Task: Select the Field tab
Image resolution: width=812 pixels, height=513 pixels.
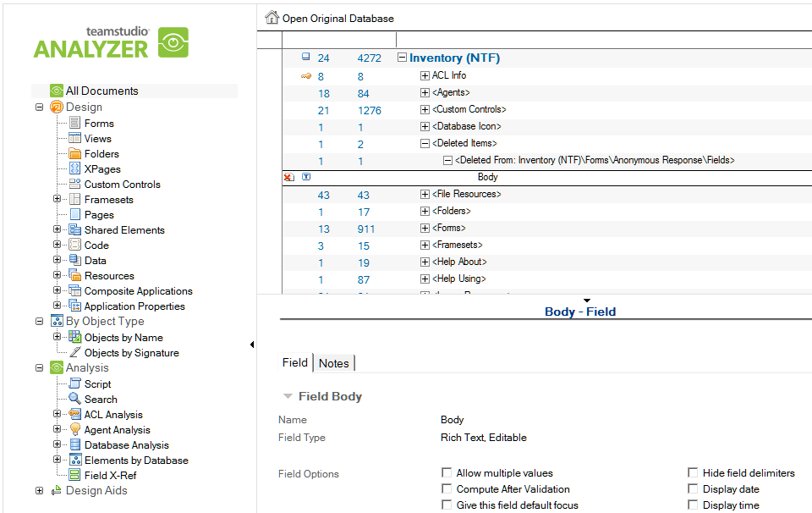Action: (x=295, y=362)
